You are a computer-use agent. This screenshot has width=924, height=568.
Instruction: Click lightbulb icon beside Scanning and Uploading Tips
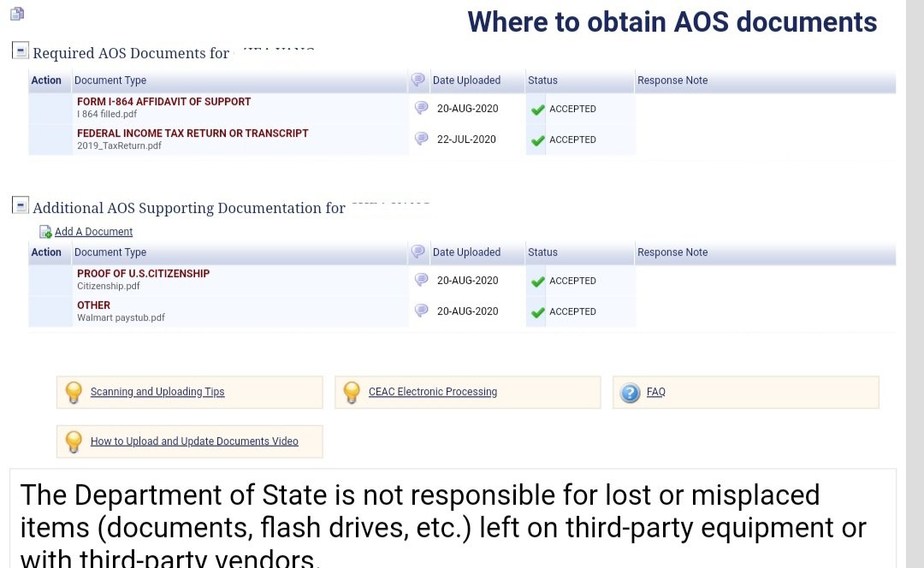tap(74, 393)
